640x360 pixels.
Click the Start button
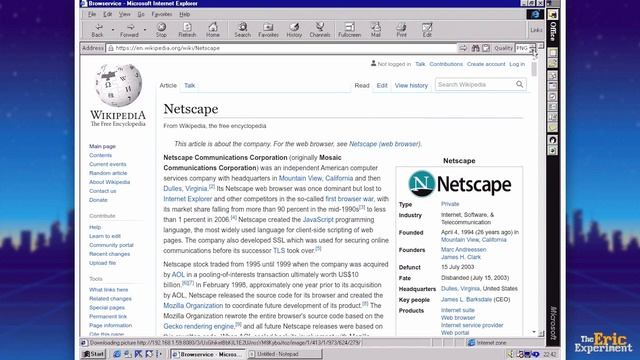(x=94, y=354)
